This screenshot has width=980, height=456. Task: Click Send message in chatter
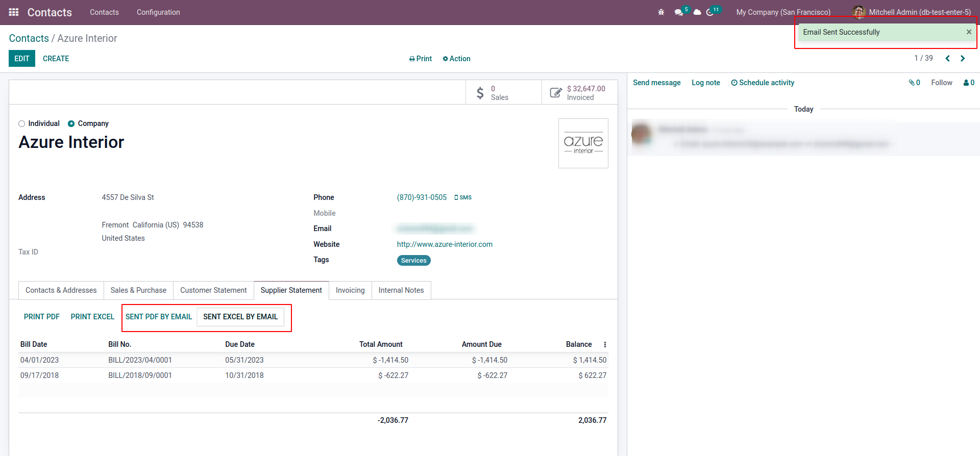657,83
